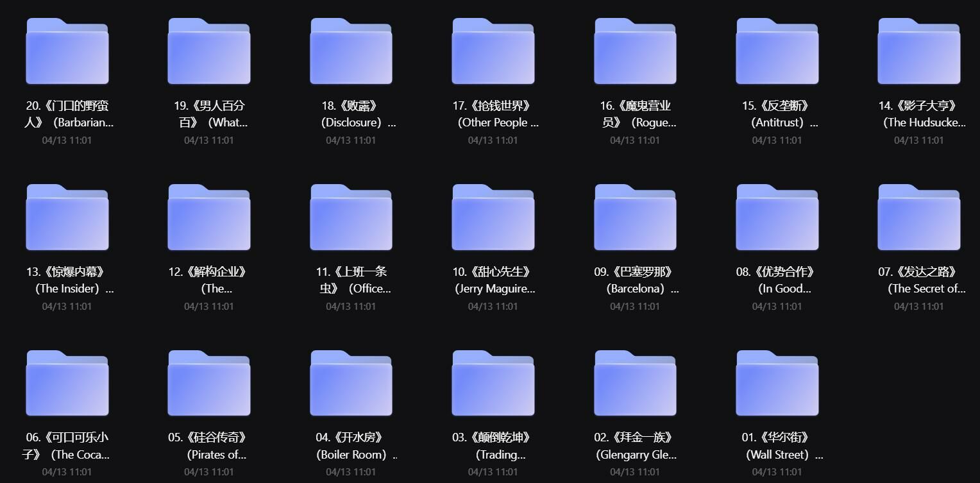This screenshot has width=980, height=483.
Task: Select the 14 Hudsucker folder icon
Action: pyautogui.click(x=918, y=52)
